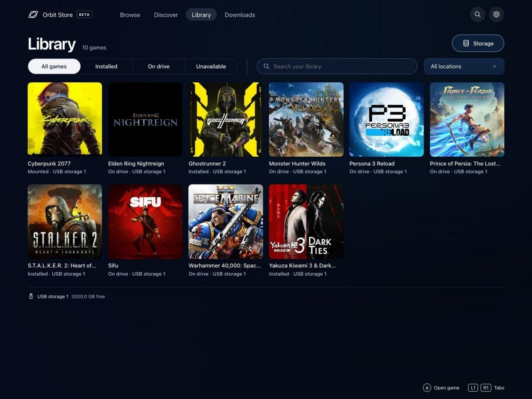Open Yakuza Kiwami 3 cover art
This screenshot has width=532, height=399.
pos(306,222)
